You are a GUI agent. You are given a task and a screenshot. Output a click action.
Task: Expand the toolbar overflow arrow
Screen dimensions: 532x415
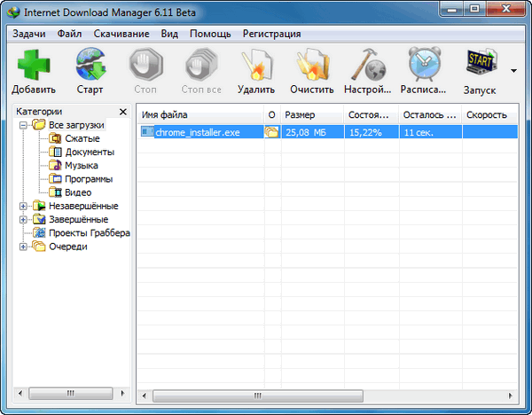pos(513,70)
